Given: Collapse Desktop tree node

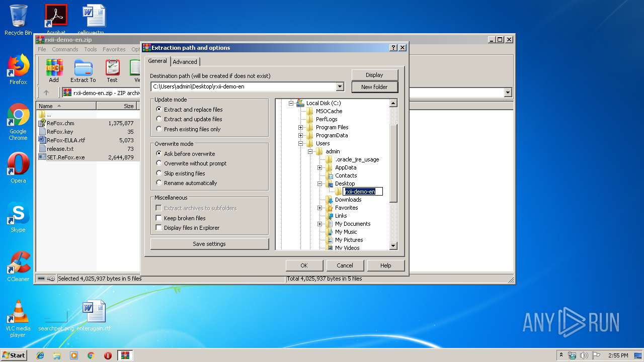Looking at the screenshot, I should pos(319,184).
